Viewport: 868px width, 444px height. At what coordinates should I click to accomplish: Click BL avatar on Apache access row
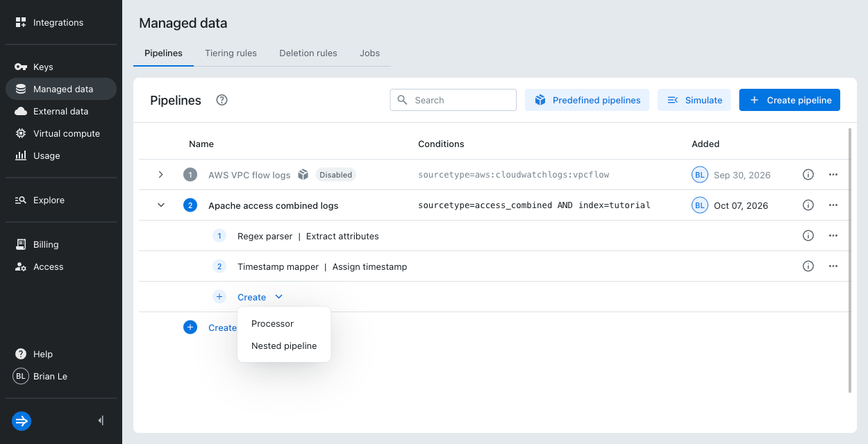699,205
